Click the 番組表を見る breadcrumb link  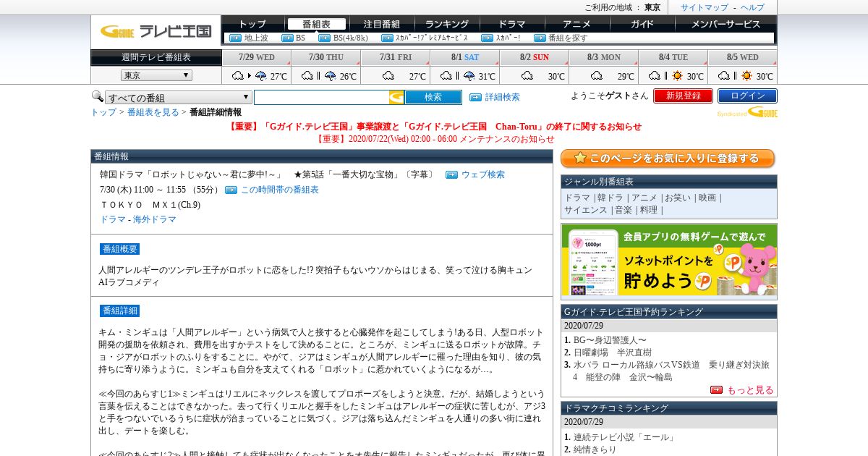pyautogui.click(x=153, y=112)
